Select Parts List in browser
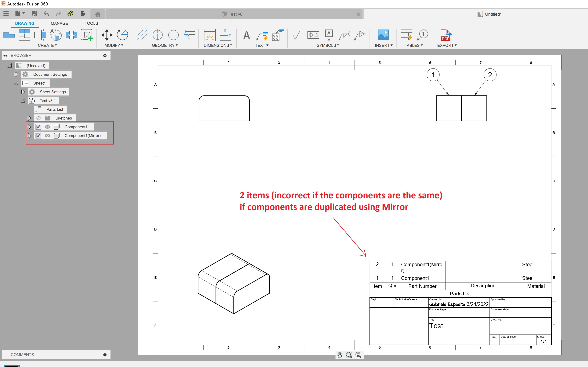 (x=55, y=110)
